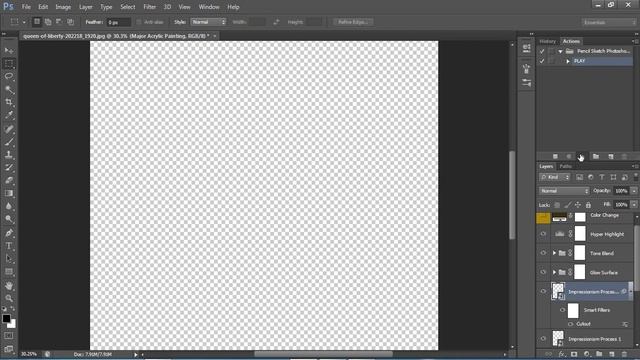
Task: Hide the Tone Blend group
Action: pyautogui.click(x=543, y=253)
